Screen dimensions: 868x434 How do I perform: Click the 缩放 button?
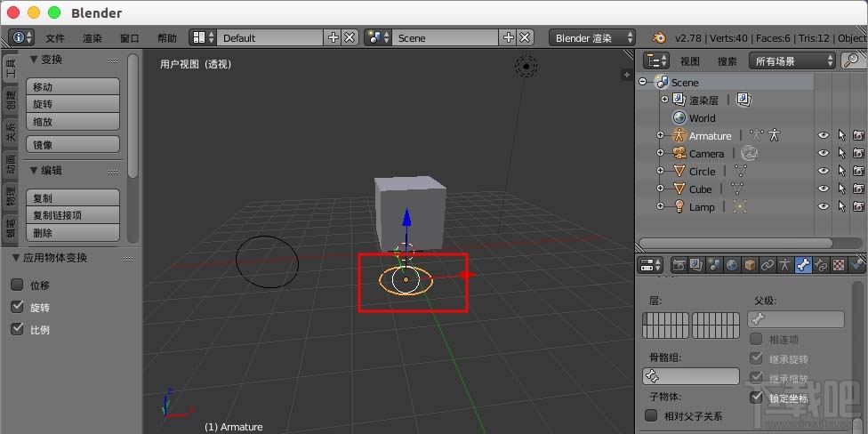(73, 122)
